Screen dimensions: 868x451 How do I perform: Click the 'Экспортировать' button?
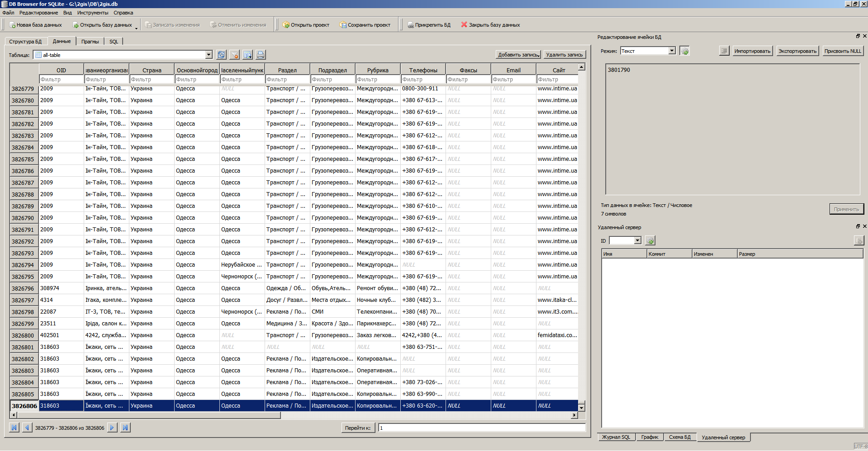click(x=797, y=51)
